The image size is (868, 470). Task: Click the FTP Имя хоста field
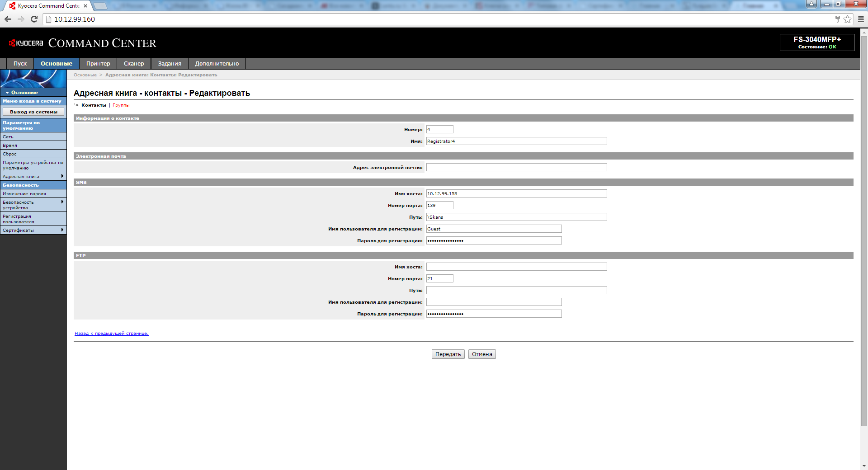coord(516,267)
